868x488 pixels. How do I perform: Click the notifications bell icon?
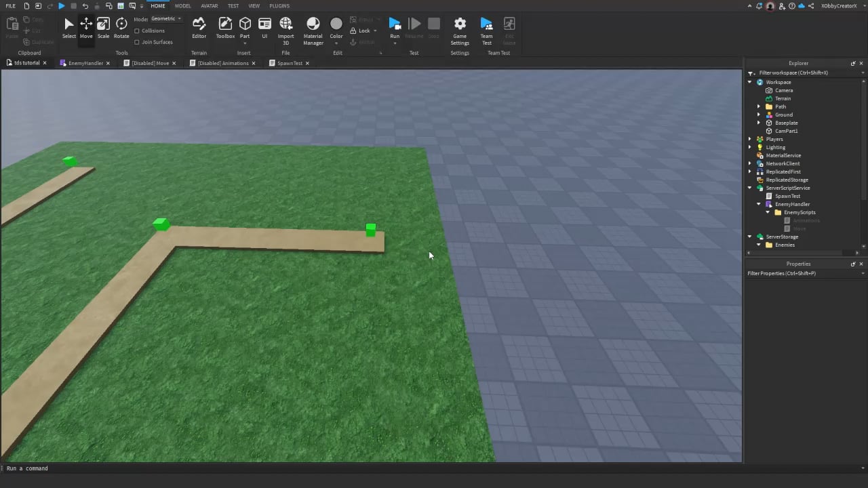tap(760, 6)
